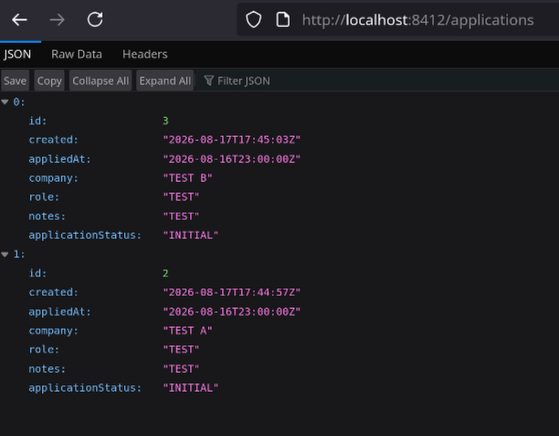Go back to the previous page
Screen dimensions: 559x436
(x=19, y=20)
